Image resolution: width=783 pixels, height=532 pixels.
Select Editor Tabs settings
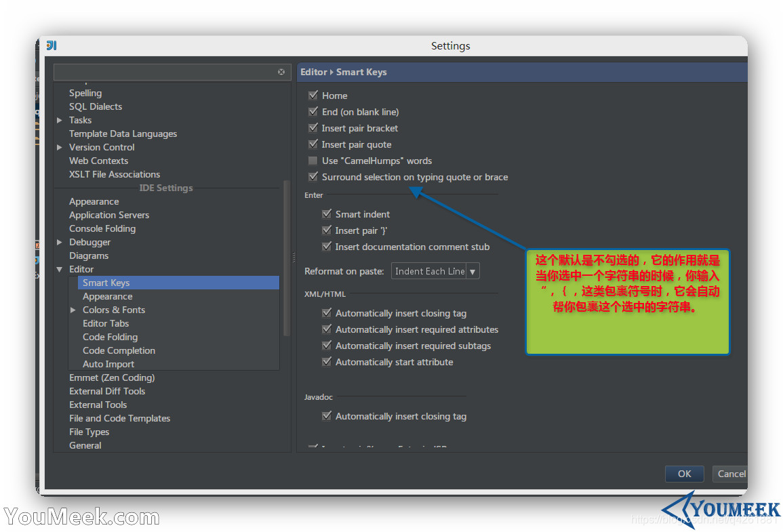pyautogui.click(x=105, y=323)
